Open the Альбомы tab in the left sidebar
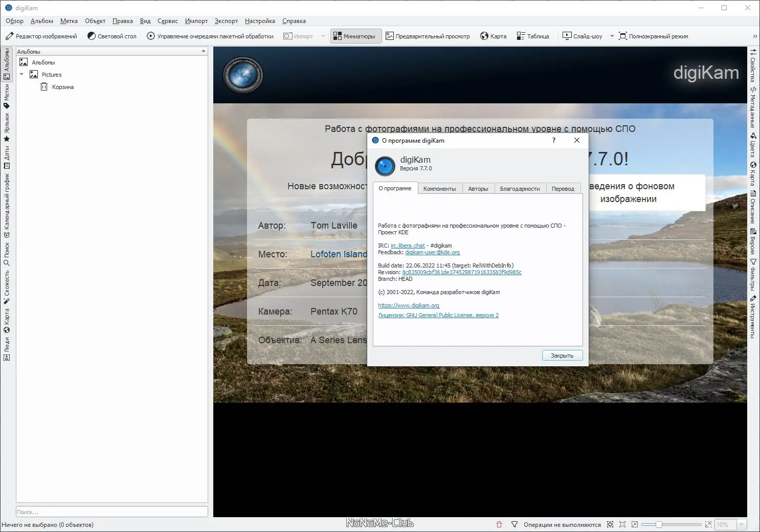This screenshot has height=532, width=760. tap(7, 64)
